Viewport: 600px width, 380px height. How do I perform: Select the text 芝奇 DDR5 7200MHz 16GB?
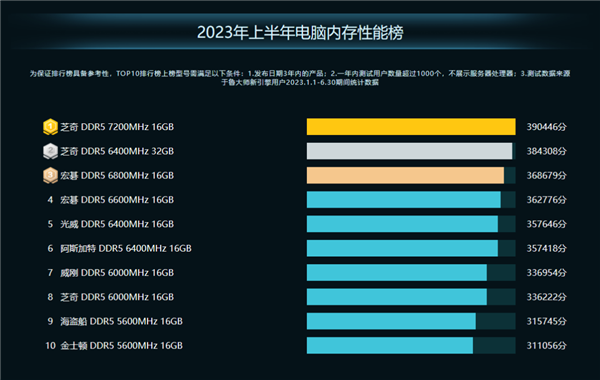pos(117,127)
